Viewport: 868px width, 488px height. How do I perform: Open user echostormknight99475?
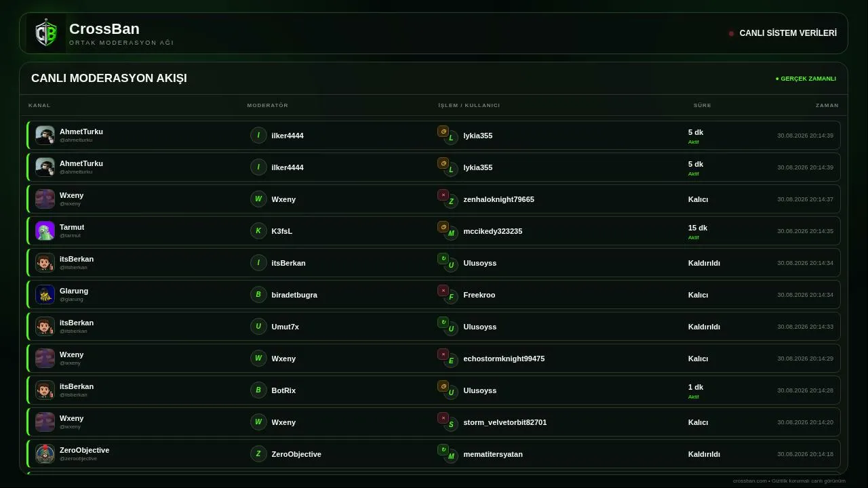coord(504,359)
